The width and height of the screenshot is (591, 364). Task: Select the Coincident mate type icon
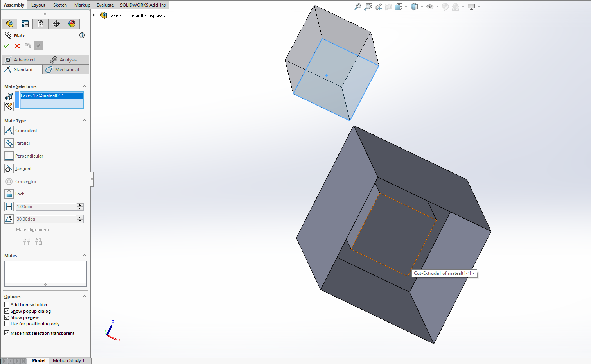pos(9,131)
